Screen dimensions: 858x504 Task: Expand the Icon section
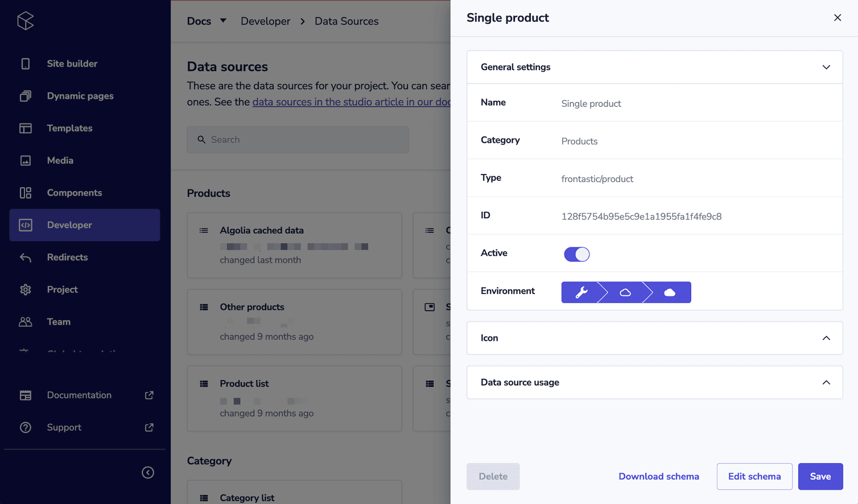(826, 338)
